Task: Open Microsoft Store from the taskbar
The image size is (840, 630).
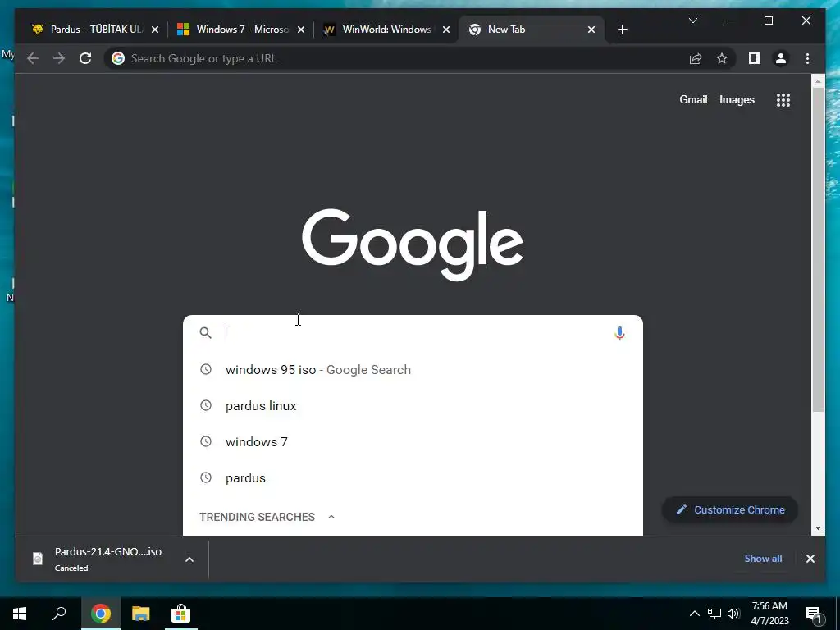Action: coord(180,614)
